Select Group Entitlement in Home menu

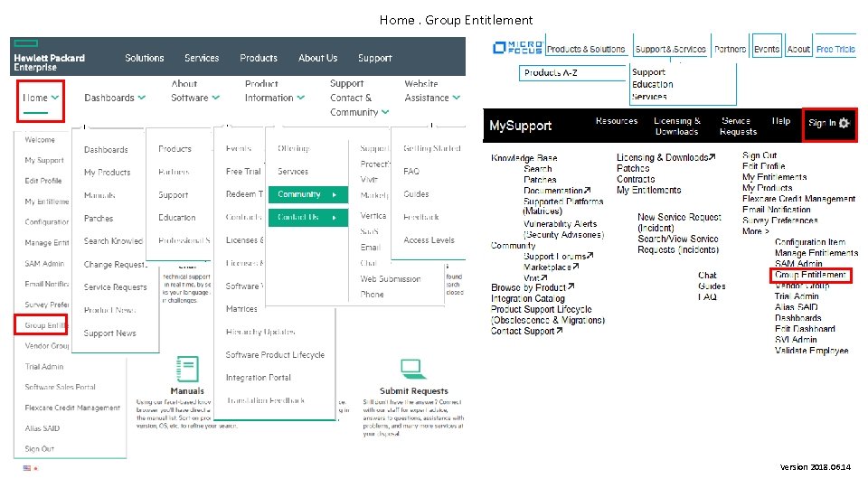pos(44,325)
